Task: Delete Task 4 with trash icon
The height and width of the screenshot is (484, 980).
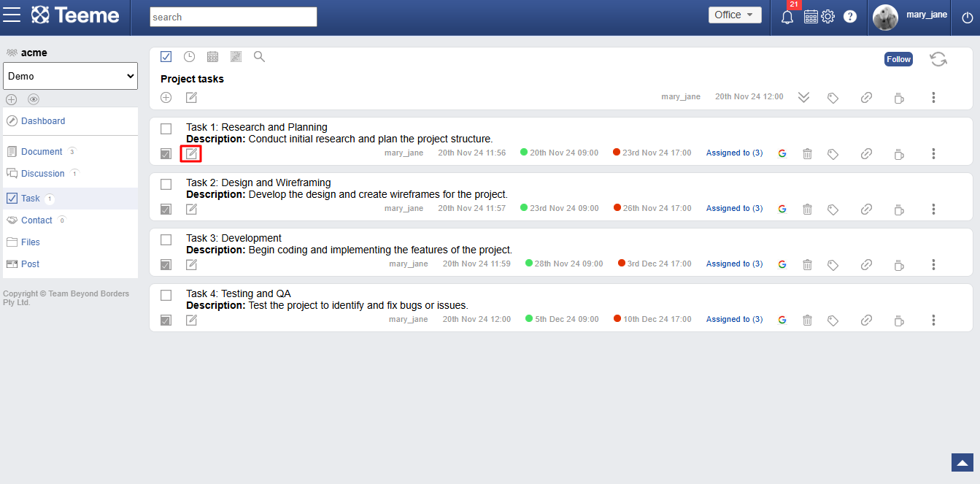Action: coord(807,320)
